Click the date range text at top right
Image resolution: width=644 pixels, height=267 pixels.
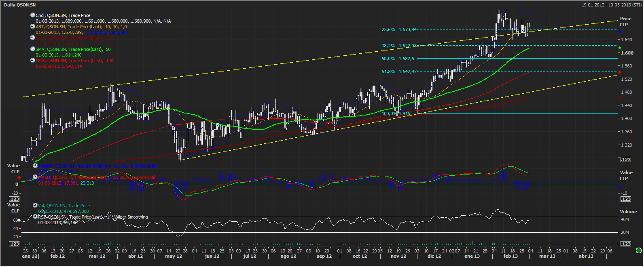point(611,5)
